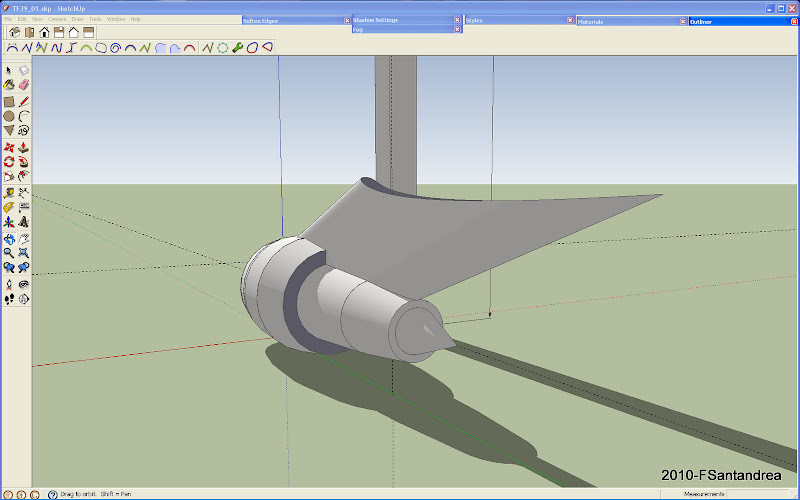This screenshot has width=800, height=500.
Task: Activate the Rotate tool
Action: click(x=9, y=162)
